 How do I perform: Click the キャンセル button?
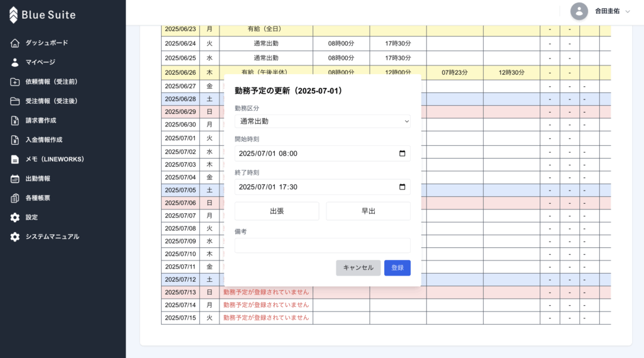(358, 267)
